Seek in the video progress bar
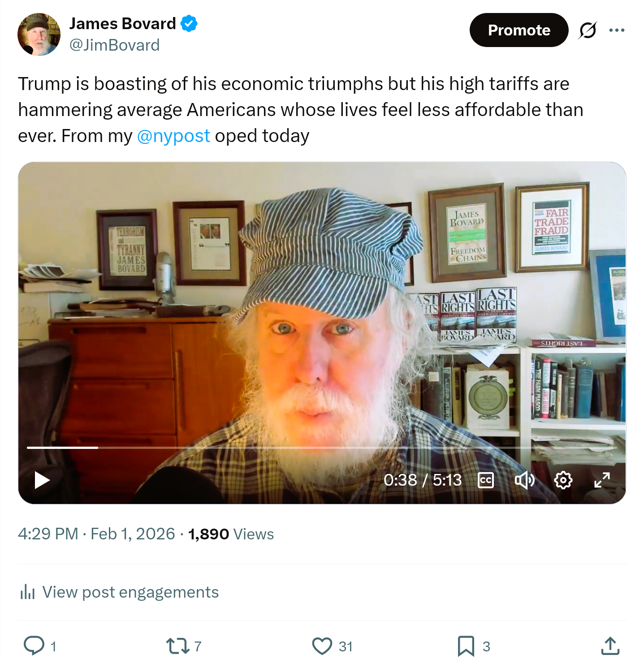Image resolution: width=644 pixels, height=659 pixels. coord(314,448)
